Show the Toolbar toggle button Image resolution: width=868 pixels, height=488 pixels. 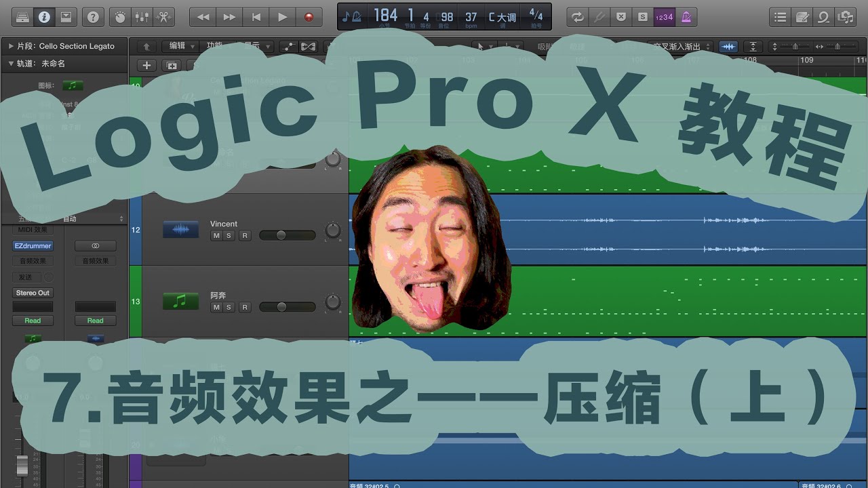[x=66, y=17]
